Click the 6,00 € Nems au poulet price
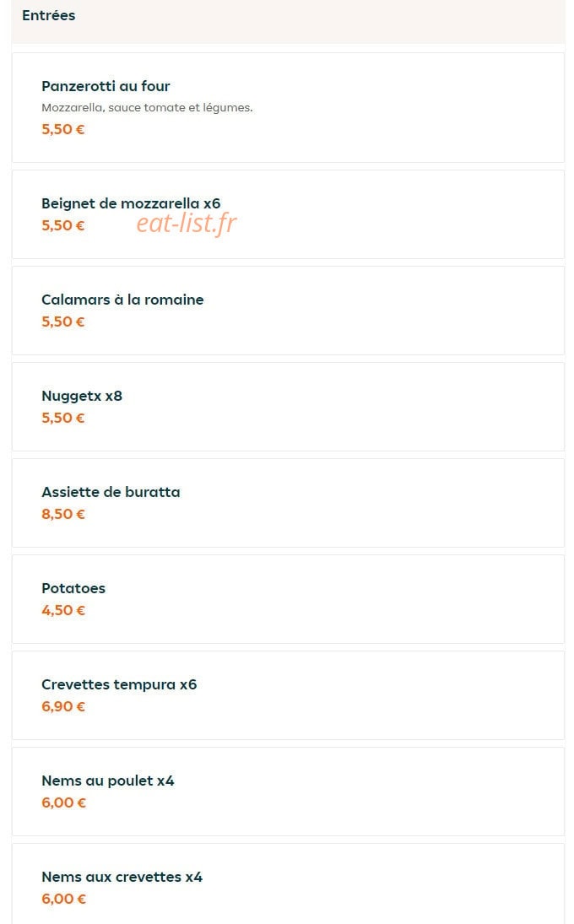The height and width of the screenshot is (924, 574). pyautogui.click(x=63, y=802)
